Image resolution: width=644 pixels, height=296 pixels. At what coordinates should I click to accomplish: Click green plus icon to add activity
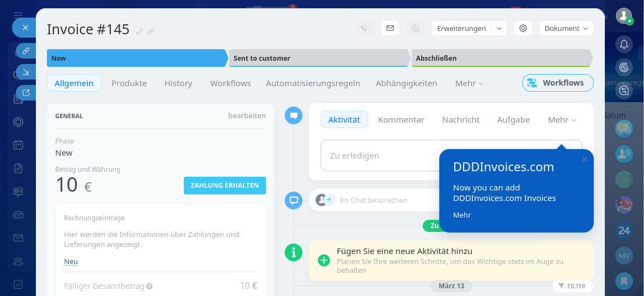click(x=324, y=260)
